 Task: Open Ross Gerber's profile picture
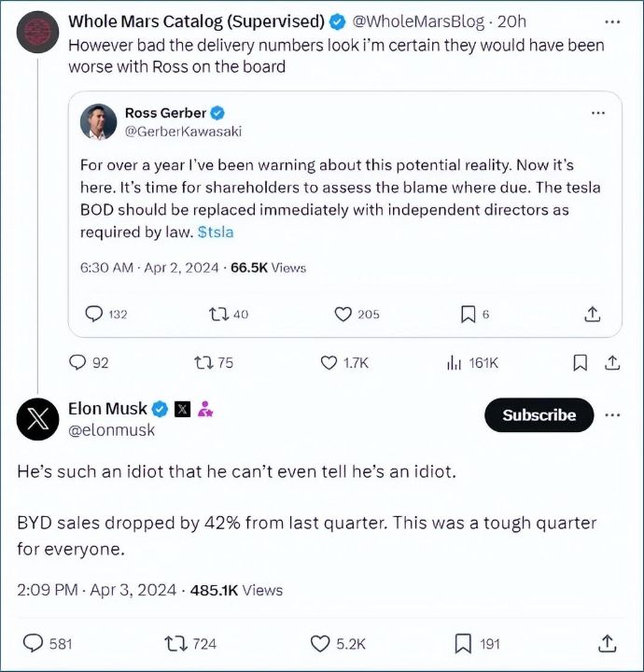coord(99,122)
